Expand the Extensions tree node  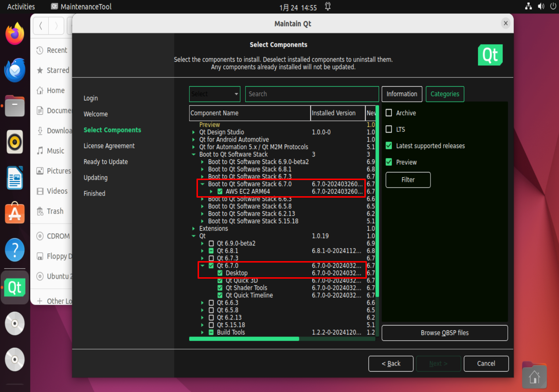click(194, 228)
